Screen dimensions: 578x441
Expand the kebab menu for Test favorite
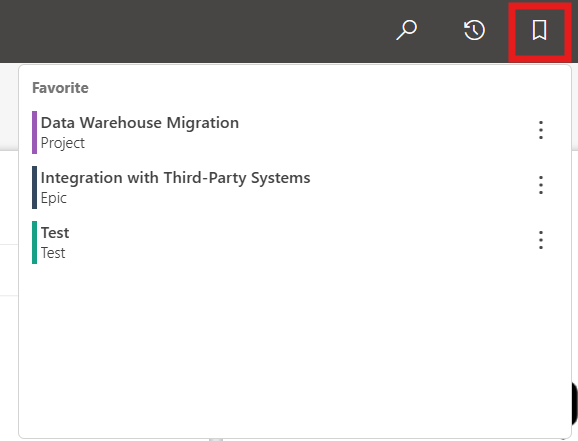click(x=540, y=240)
